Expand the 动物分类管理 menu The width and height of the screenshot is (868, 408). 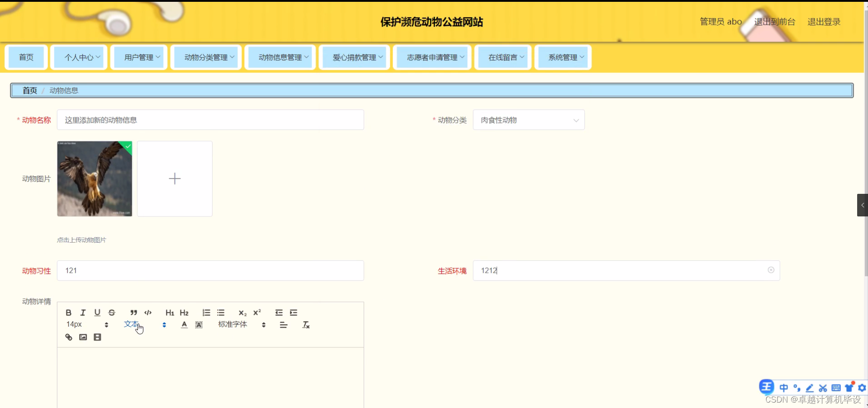point(206,57)
